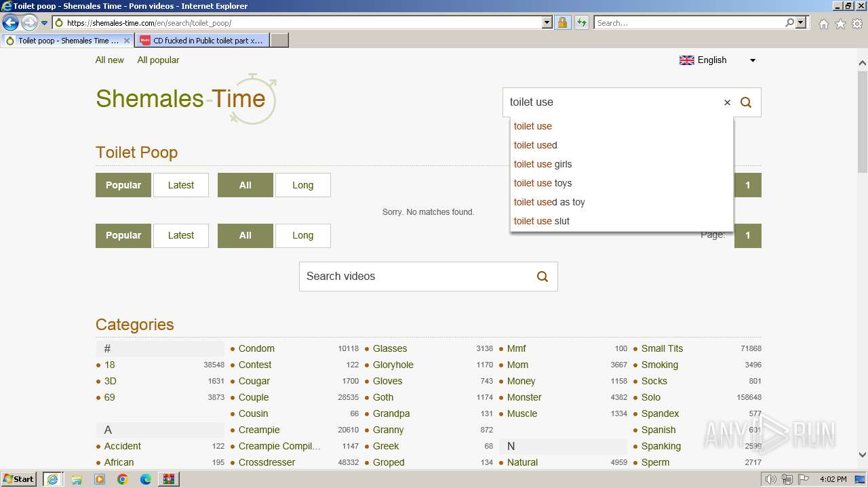Click the vertical scrollbar thumb

coord(863,121)
